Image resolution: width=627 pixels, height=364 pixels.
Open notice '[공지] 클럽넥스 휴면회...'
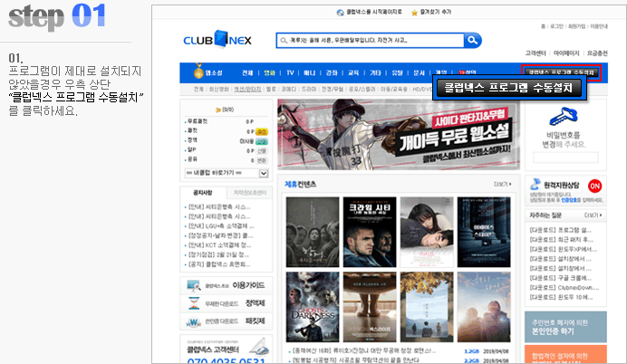(x=219, y=264)
